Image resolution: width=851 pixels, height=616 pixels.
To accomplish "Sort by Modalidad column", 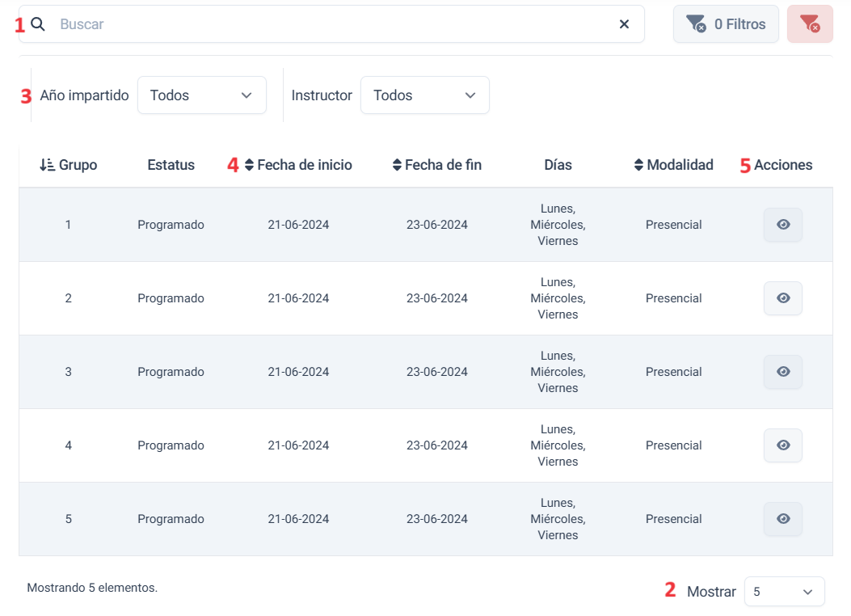I will (673, 165).
